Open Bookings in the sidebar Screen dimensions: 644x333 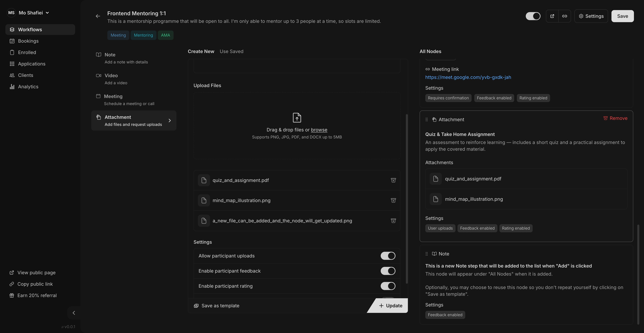[28, 41]
